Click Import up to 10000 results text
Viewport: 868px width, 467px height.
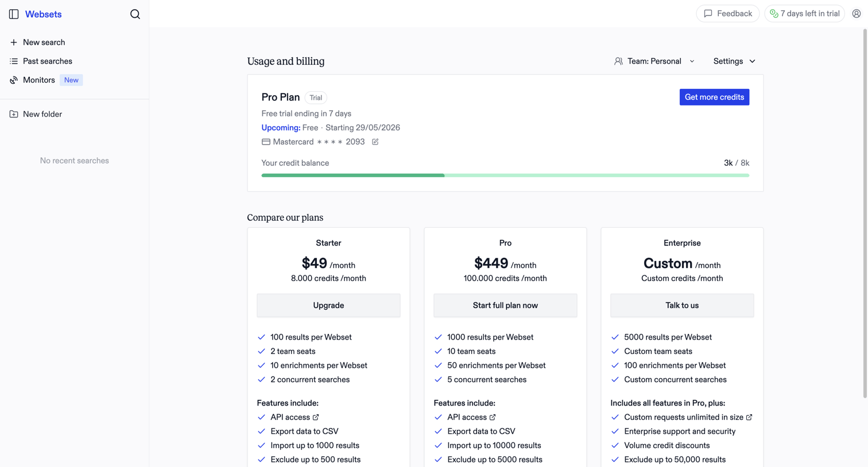pyautogui.click(x=494, y=445)
